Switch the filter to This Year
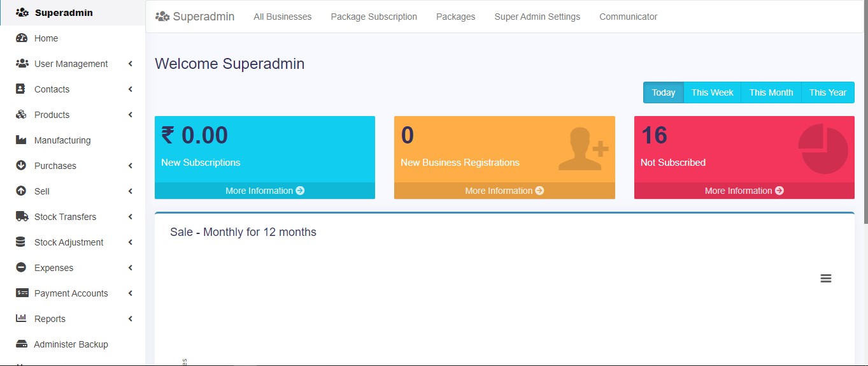The image size is (868, 366). pyautogui.click(x=827, y=92)
